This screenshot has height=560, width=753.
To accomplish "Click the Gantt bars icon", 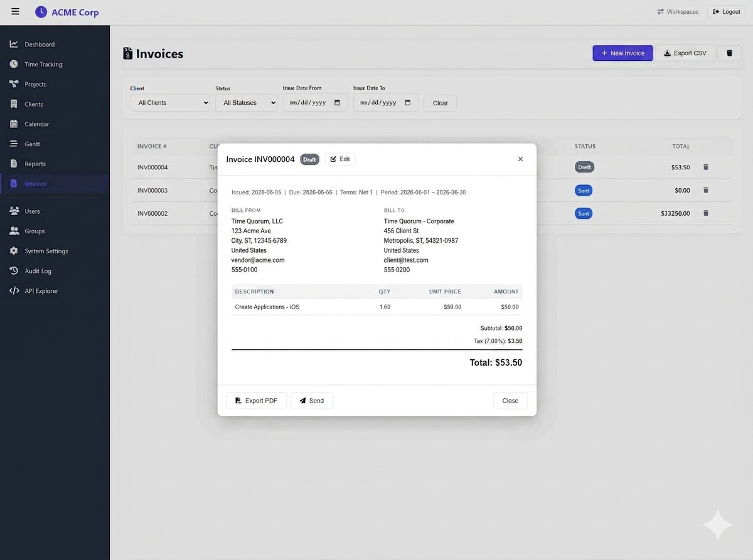I will 14,144.
